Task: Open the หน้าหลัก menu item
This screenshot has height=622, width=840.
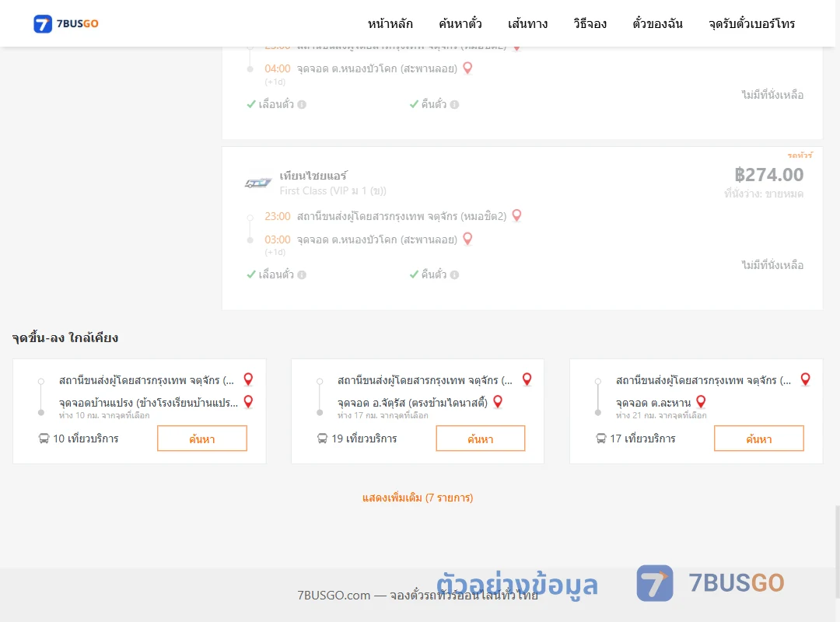Action: pos(390,23)
